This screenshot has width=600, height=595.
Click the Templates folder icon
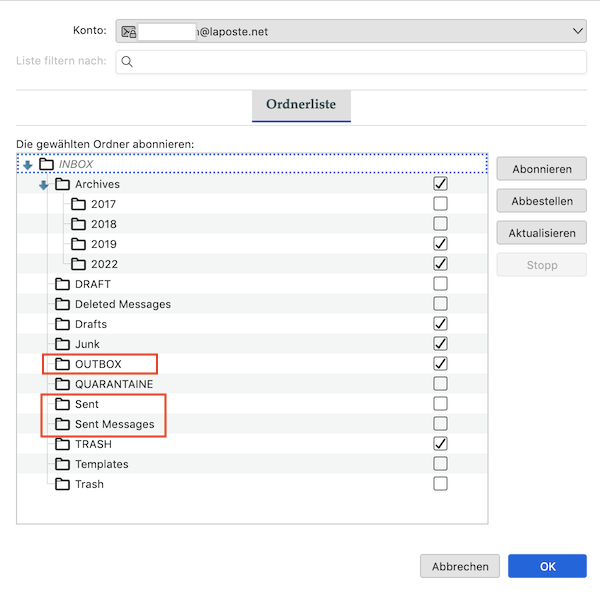pyautogui.click(x=62, y=464)
